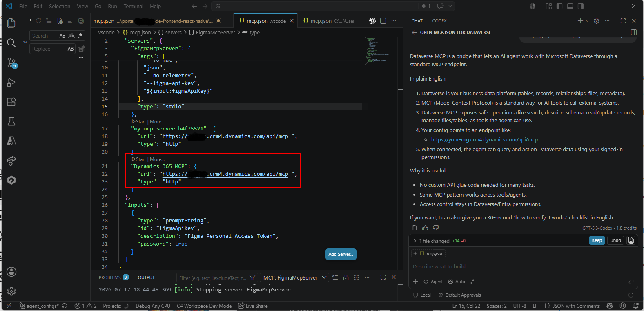
Task: Open the Auto model picker
Action: tap(457, 282)
